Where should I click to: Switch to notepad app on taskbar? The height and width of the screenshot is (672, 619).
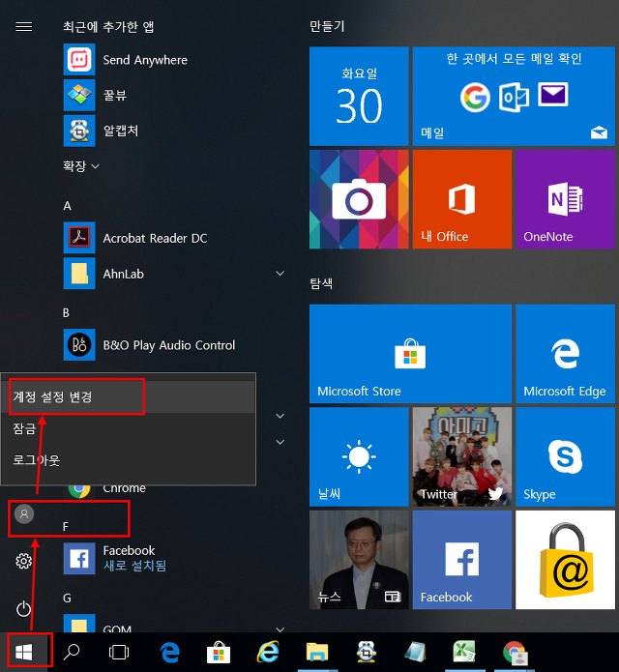tap(415, 652)
